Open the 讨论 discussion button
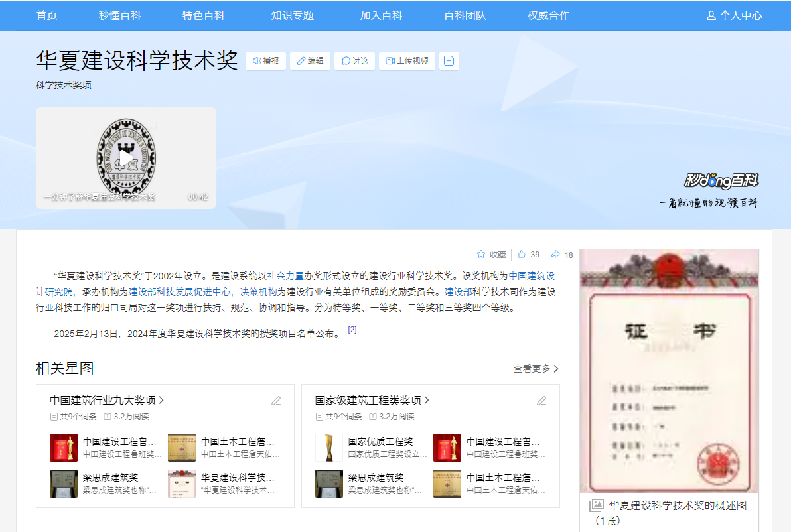The width and height of the screenshot is (791, 532). pyautogui.click(x=354, y=61)
